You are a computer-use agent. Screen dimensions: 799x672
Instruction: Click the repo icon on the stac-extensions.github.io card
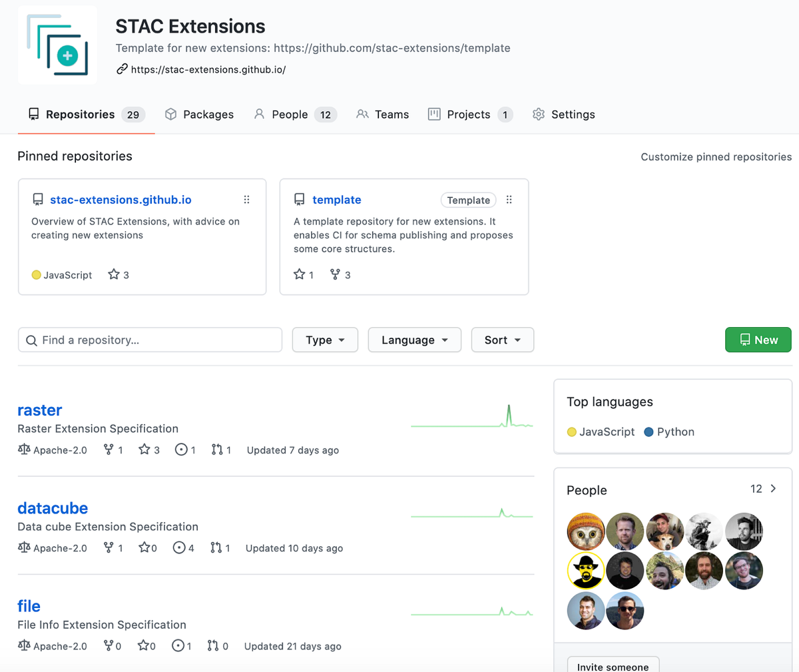[38, 200]
